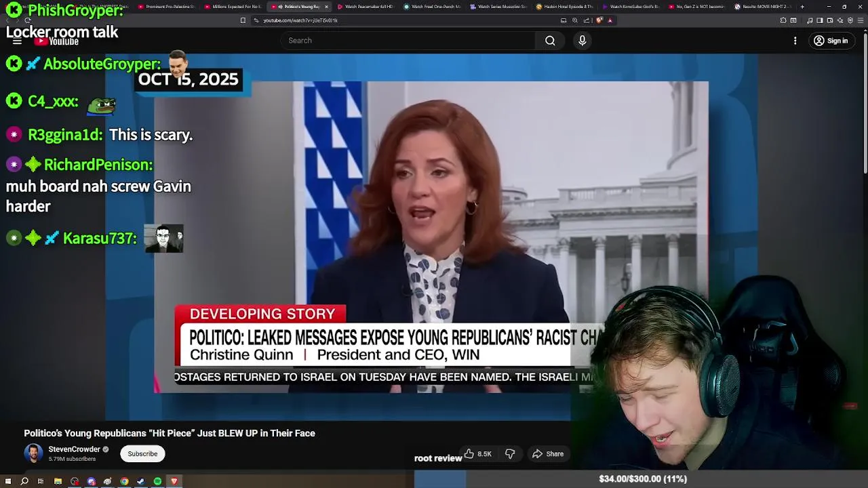Open the Brave wallet icon in toolbar
Viewport: 868px width, 488px height.
click(x=829, y=20)
